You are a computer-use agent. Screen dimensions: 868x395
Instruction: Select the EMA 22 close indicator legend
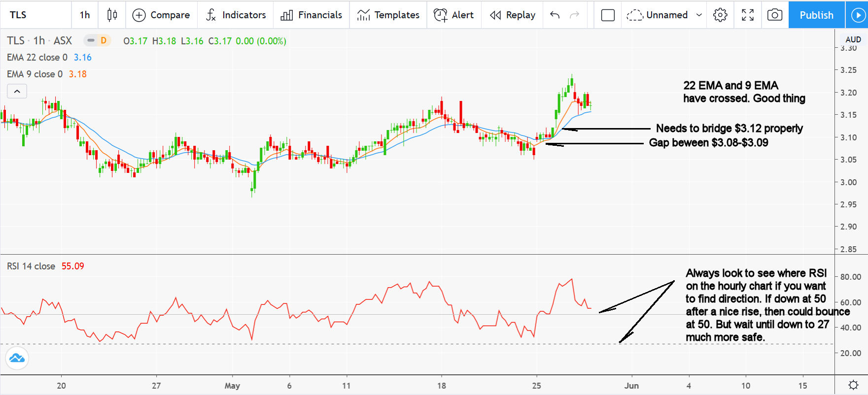[x=37, y=57]
